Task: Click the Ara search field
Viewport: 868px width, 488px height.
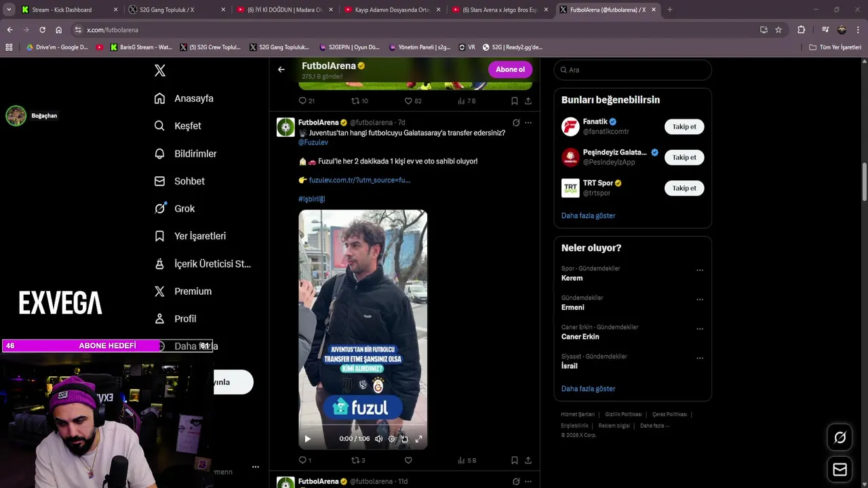Action: pyautogui.click(x=633, y=70)
